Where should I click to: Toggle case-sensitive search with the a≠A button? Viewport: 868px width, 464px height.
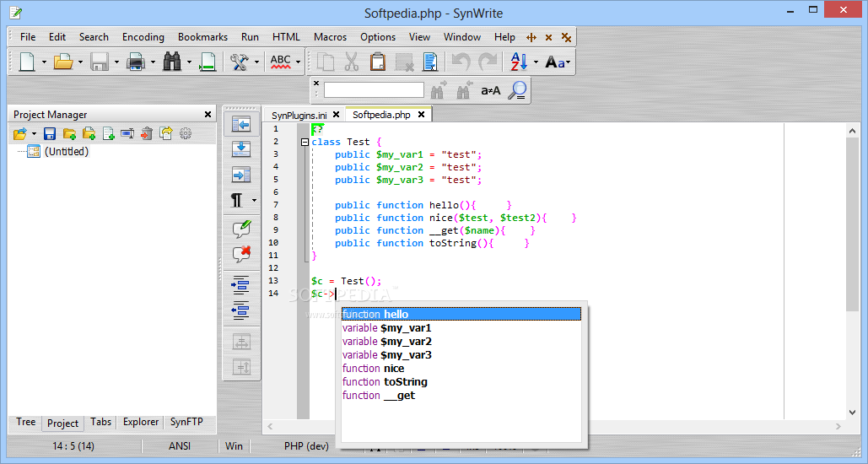pyautogui.click(x=490, y=90)
